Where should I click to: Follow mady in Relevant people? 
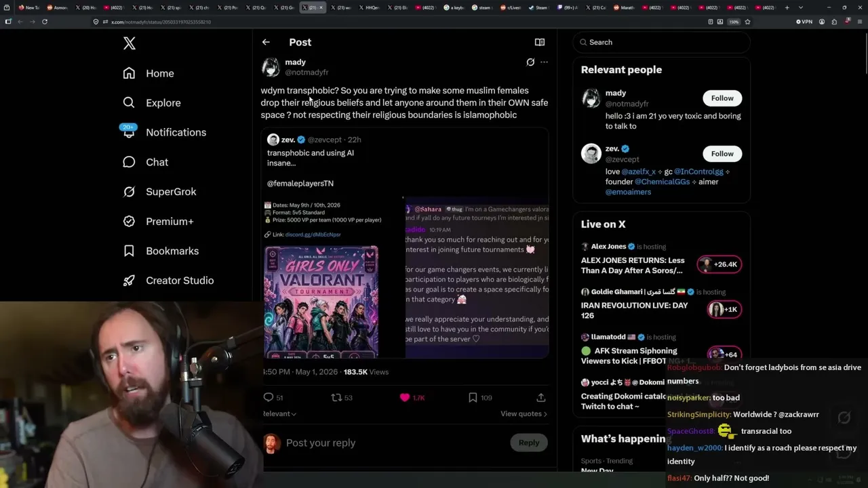click(x=722, y=98)
